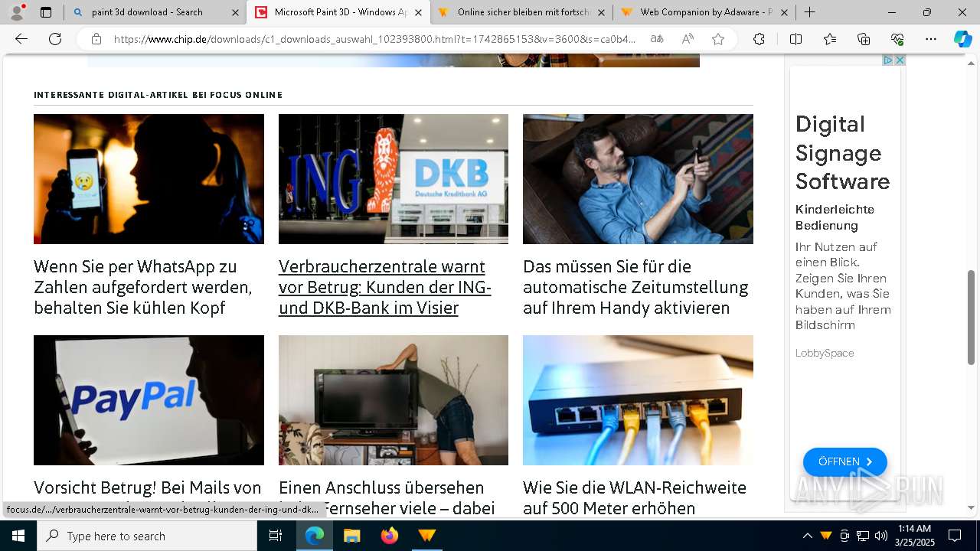View site information lock icon
The height and width of the screenshot is (551, 980).
(x=96, y=39)
